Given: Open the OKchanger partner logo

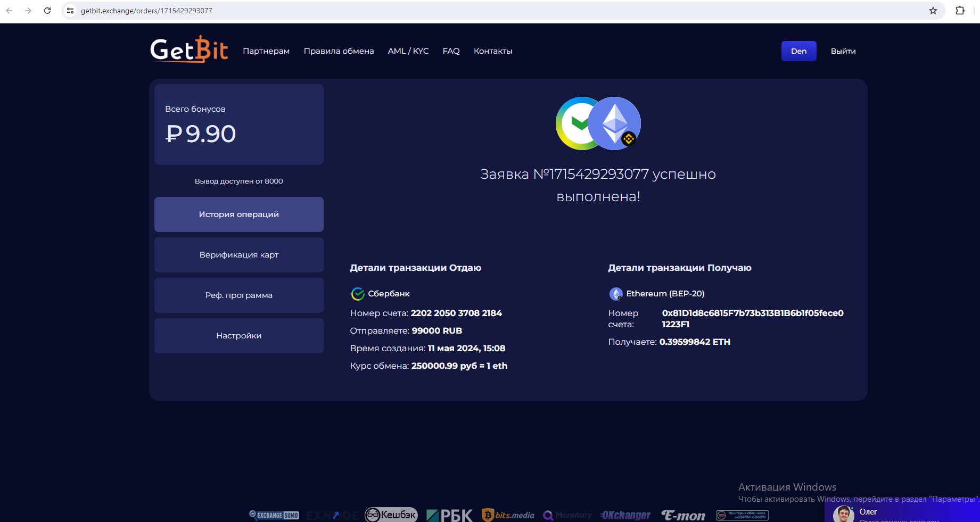Looking at the screenshot, I should pyautogui.click(x=625, y=515).
